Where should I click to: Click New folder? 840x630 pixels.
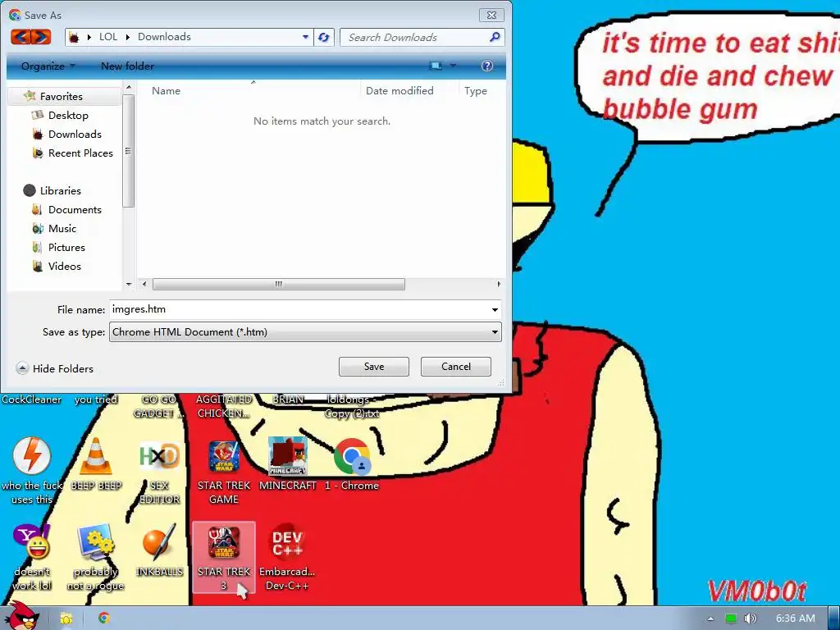127,66
